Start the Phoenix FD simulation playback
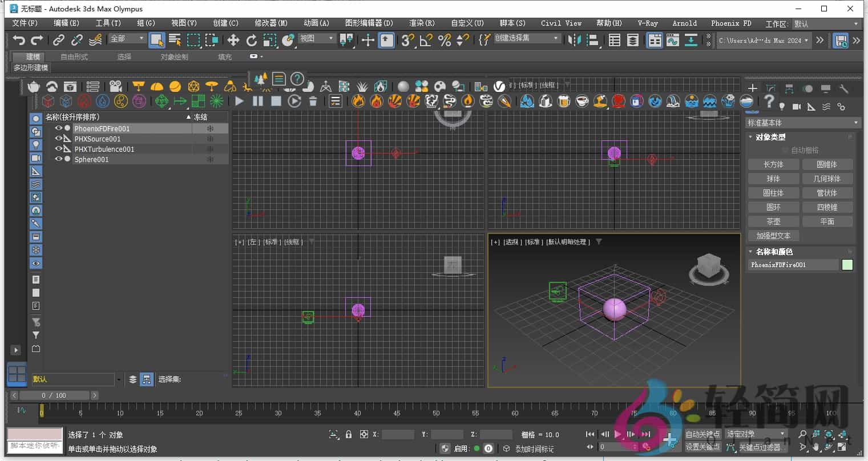Screen dimensions: 868x461 tap(240, 101)
